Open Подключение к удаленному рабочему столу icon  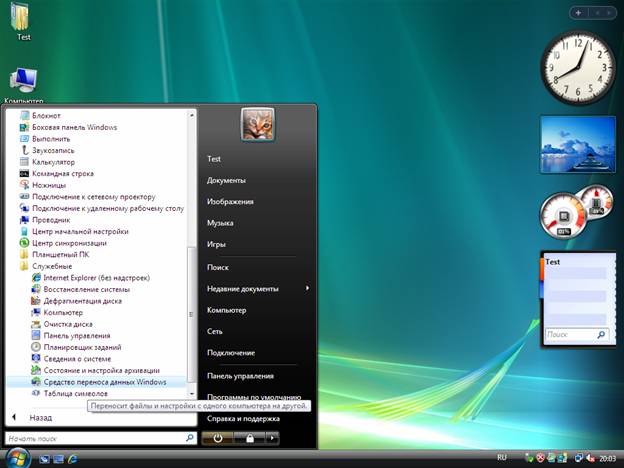click(x=25, y=208)
